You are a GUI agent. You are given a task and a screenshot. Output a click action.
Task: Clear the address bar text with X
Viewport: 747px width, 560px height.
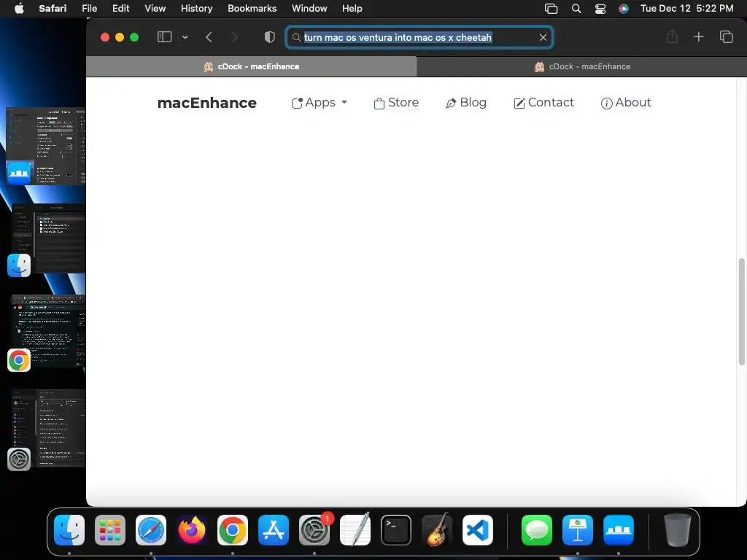[x=543, y=37]
